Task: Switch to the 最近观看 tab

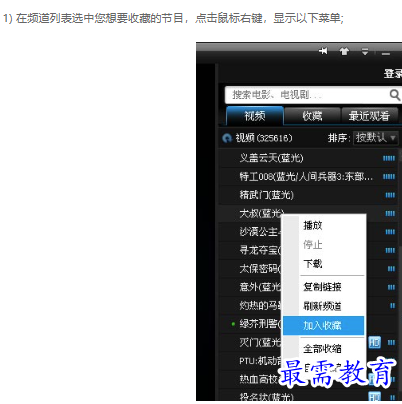Action: click(369, 116)
